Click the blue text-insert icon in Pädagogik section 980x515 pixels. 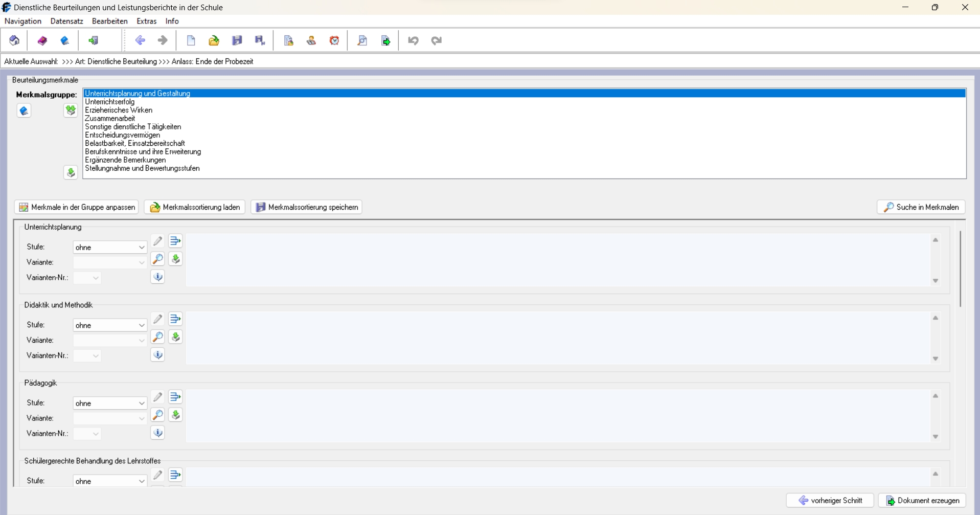click(175, 397)
